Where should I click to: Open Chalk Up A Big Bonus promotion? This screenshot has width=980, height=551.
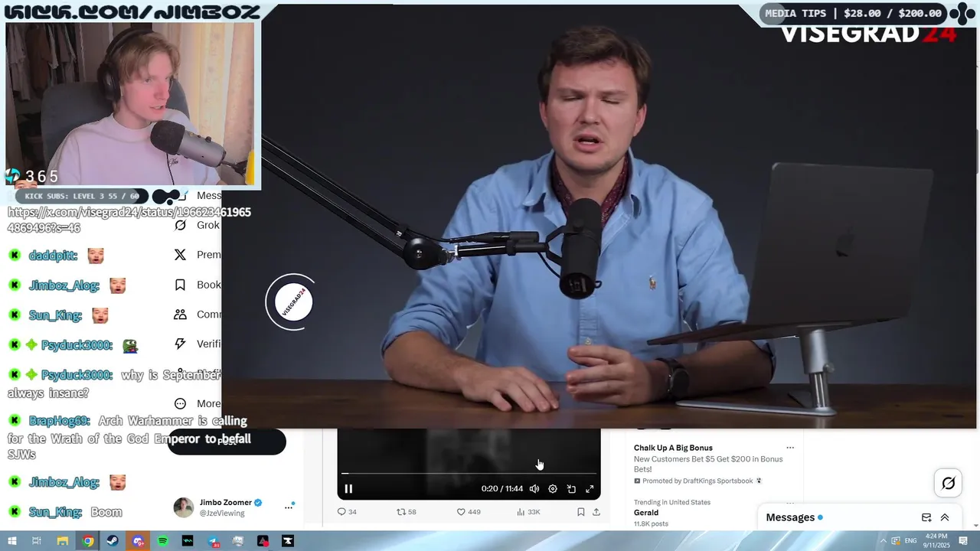pyautogui.click(x=673, y=448)
